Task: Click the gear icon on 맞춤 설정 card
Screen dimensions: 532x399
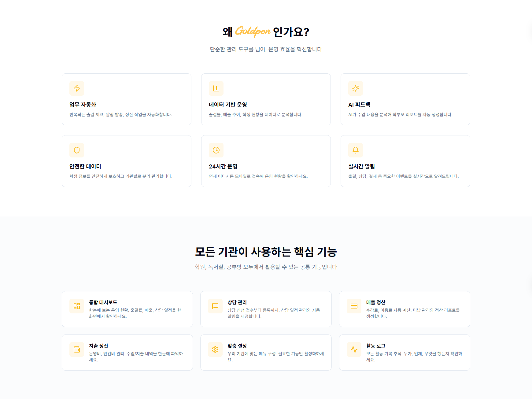Action: click(216, 349)
